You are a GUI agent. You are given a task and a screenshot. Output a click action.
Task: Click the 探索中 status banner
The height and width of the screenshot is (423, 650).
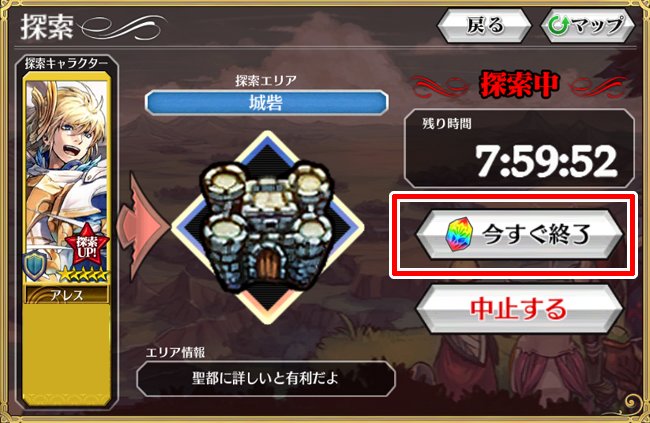(x=519, y=85)
